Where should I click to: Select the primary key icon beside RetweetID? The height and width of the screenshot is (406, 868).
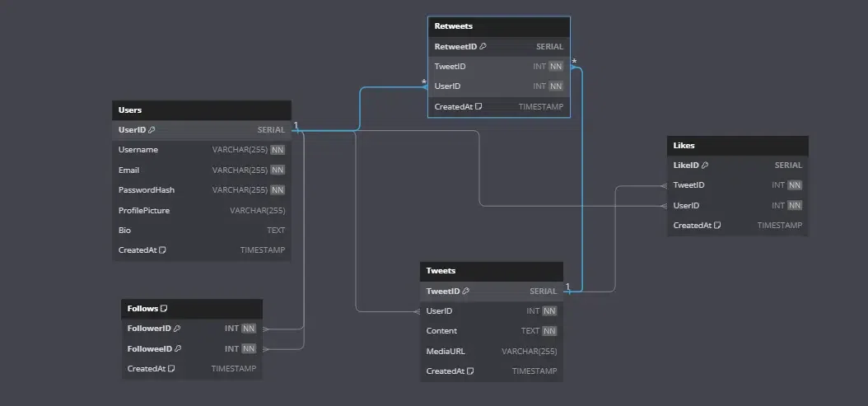(x=483, y=46)
